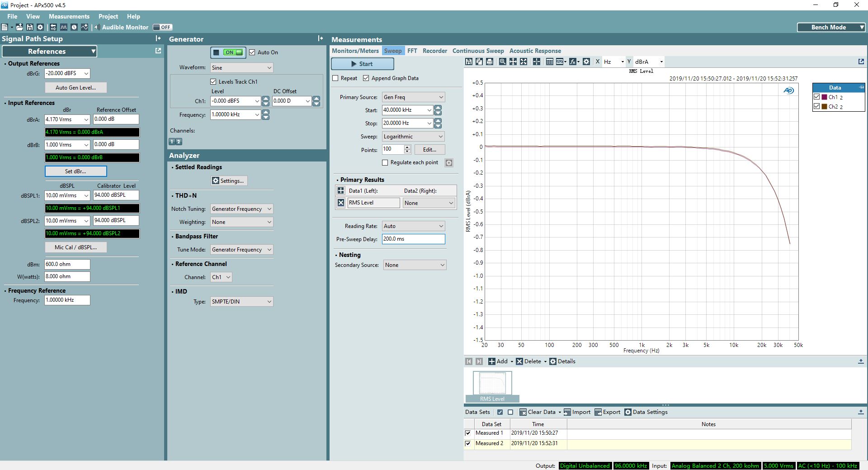Open project settings gear in top toolbar
The height and width of the screenshot is (470, 868).
tap(40, 27)
